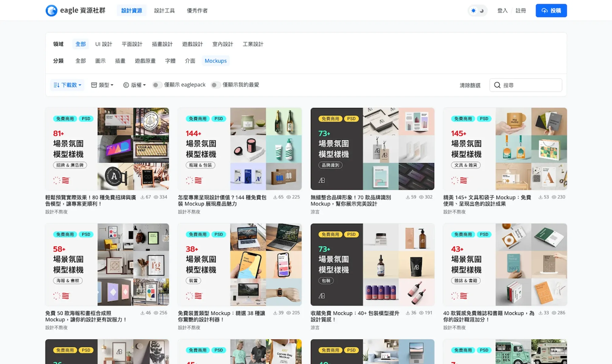Click the upload cloud icon in 投稿 button
The image size is (612, 364).
point(545,11)
